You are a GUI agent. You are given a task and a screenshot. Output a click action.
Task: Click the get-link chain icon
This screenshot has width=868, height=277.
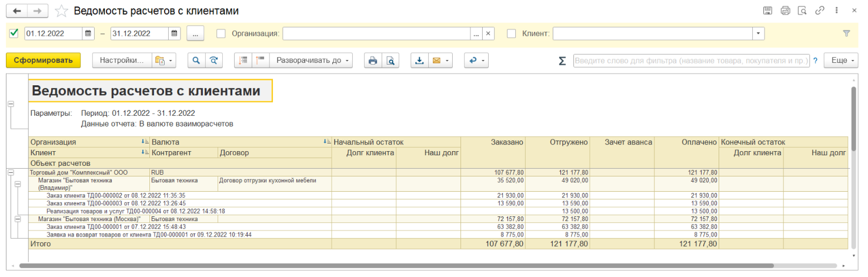819,11
